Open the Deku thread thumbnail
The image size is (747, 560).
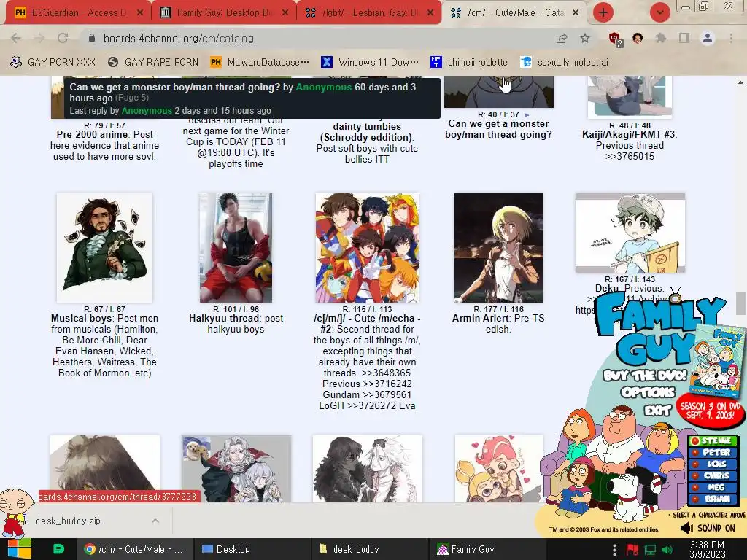pyautogui.click(x=630, y=233)
